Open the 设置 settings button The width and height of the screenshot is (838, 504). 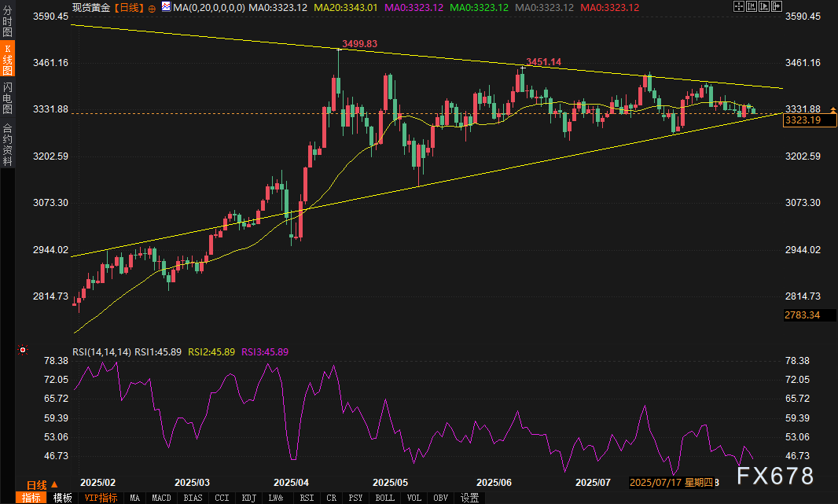[470, 498]
